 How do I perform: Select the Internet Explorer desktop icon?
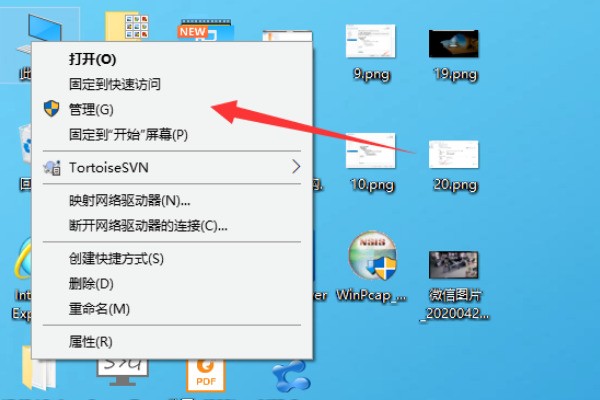tap(23, 258)
